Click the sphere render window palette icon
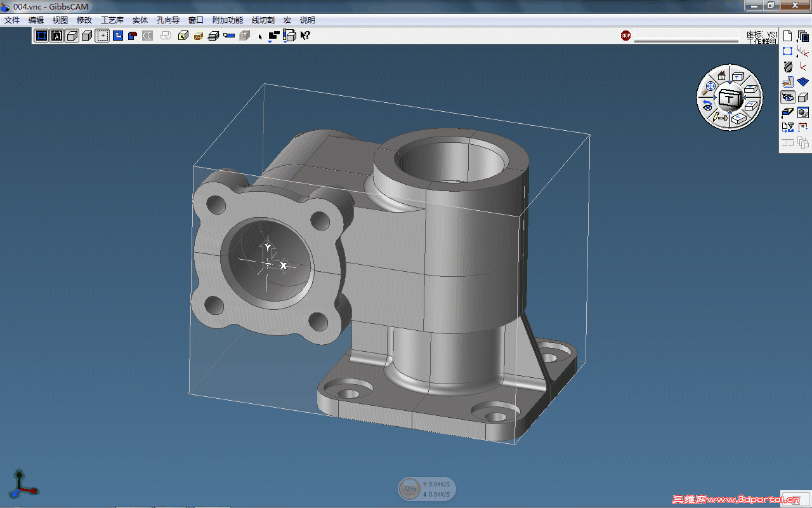 (803, 112)
